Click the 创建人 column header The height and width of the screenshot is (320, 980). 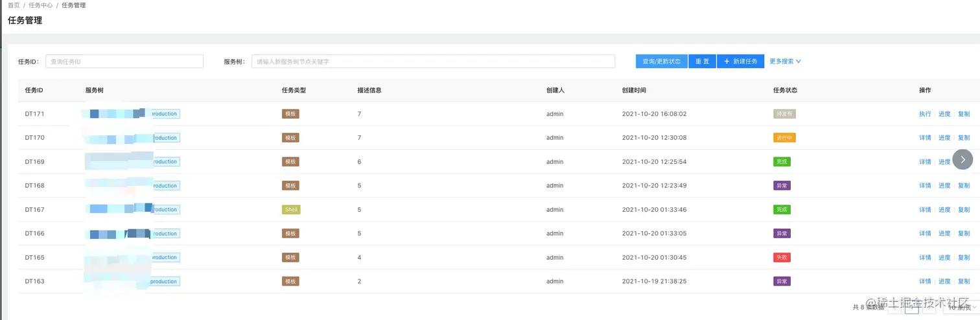click(x=555, y=91)
